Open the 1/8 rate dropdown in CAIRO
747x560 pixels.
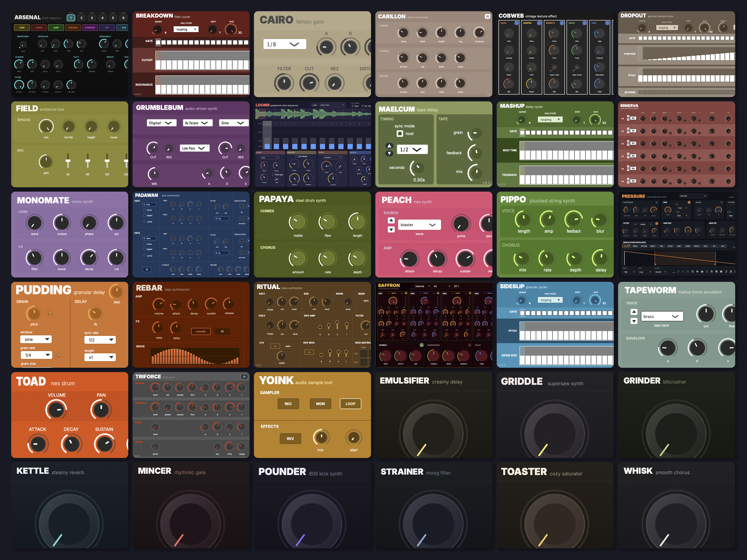tap(284, 44)
